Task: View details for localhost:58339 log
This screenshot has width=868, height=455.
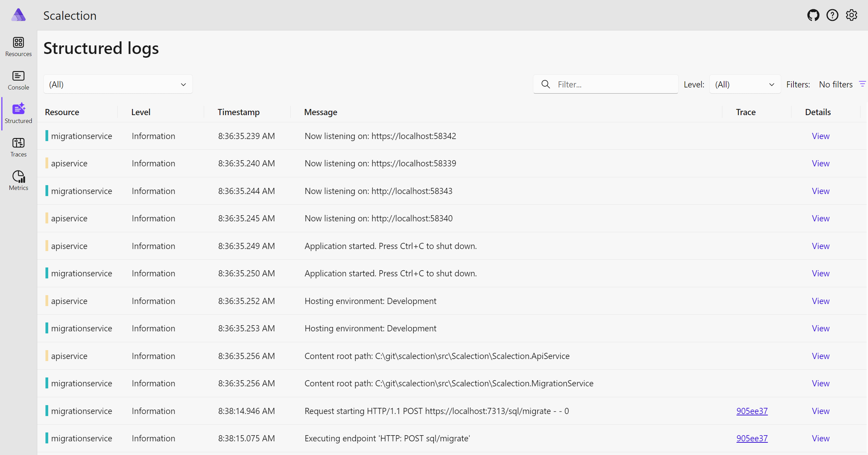Action: [x=820, y=163]
